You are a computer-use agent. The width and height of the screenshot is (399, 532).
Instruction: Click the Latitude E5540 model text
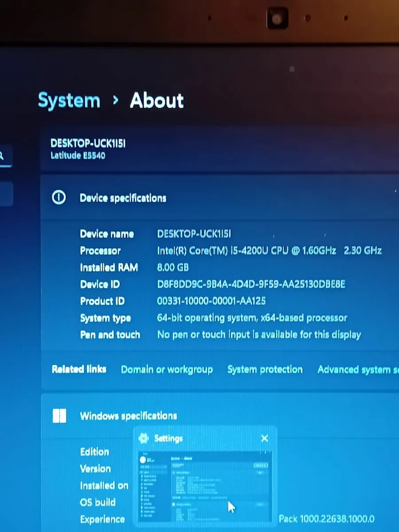coord(78,156)
